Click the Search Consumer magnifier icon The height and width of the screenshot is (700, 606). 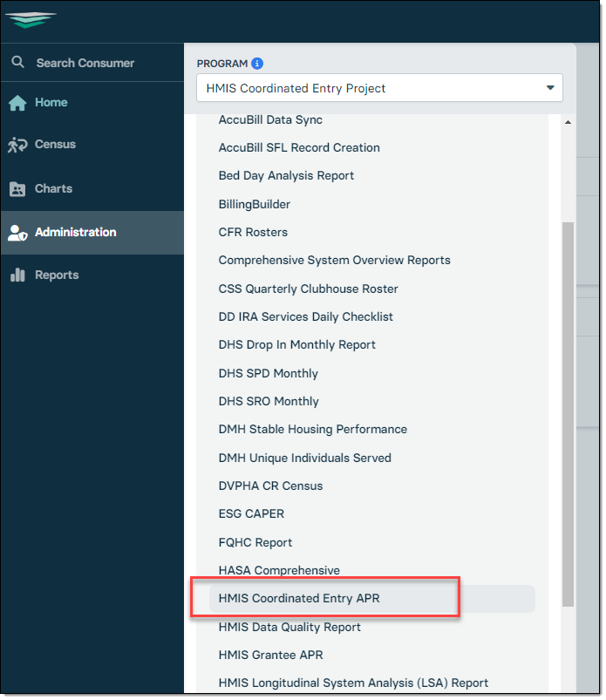pyautogui.click(x=17, y=63)
